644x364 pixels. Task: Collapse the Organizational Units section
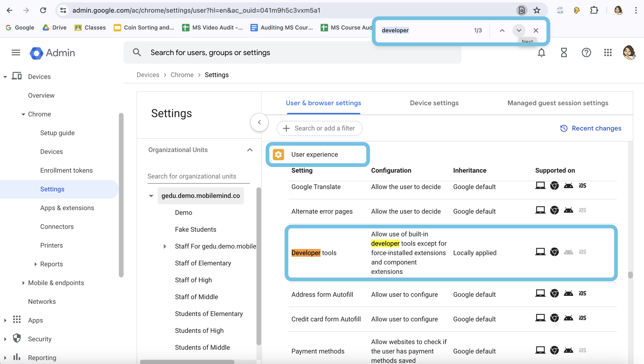[x=250, y=150]
